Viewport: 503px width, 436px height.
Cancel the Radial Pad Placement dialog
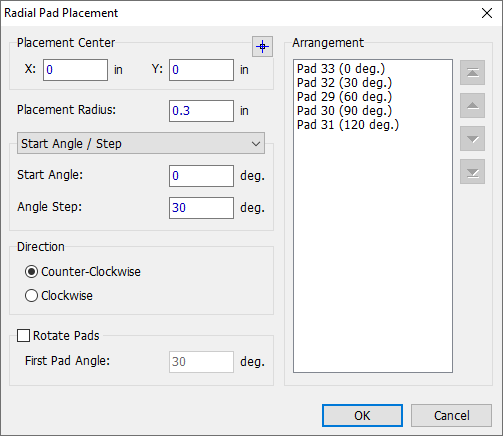451,415
